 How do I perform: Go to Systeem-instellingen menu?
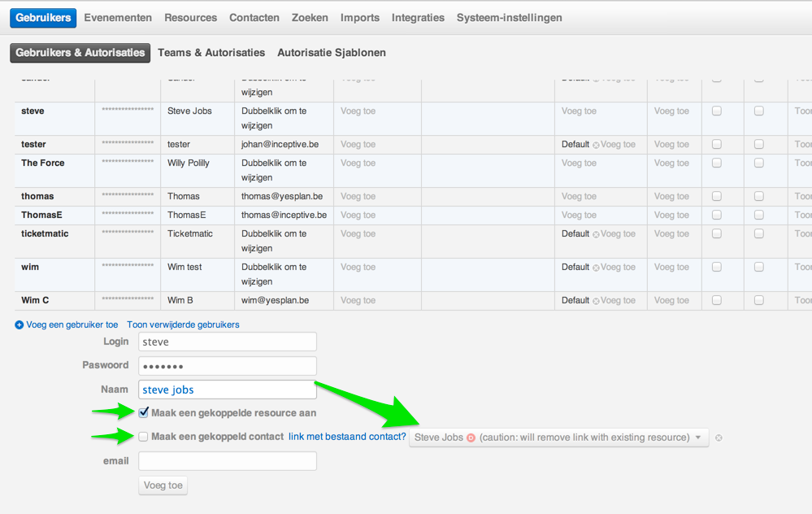509,17
